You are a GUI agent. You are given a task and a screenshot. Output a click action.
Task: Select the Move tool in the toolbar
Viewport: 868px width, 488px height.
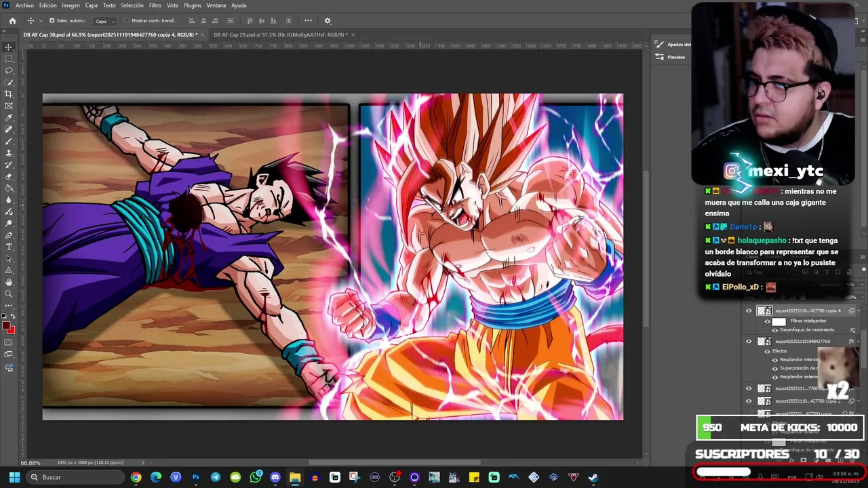click(9, 47)
